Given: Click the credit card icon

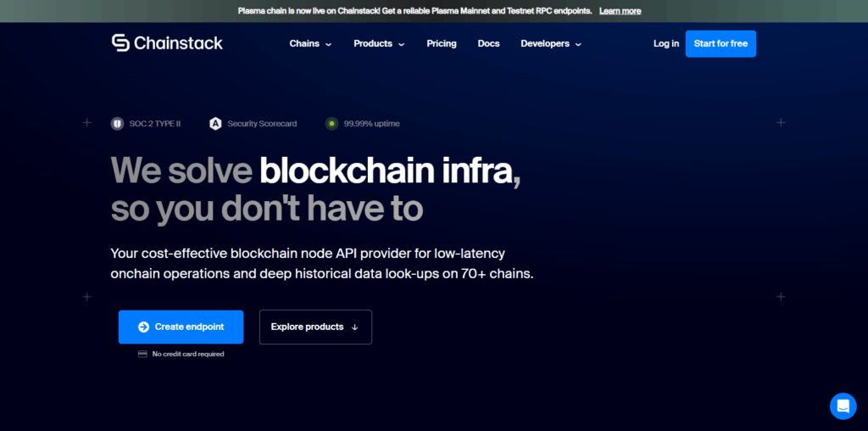Looking at the screenshot, I should pos(142,354).
